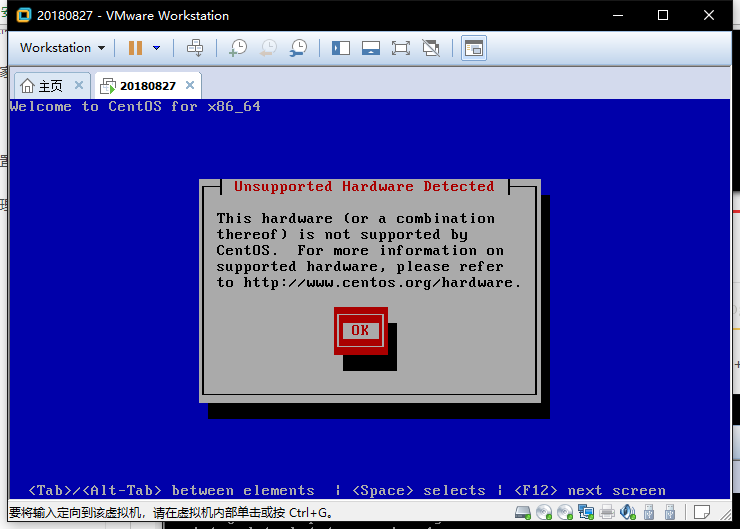Click OK in Unsupported Hardware dialog

tap(361, 330)
